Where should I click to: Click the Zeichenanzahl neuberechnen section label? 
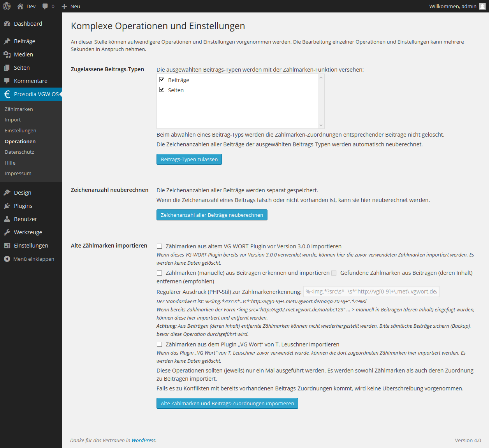tap(109, 190)
